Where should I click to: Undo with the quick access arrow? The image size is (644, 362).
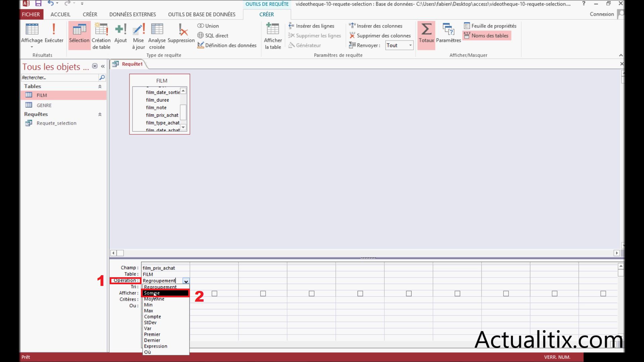coord(51,3)
